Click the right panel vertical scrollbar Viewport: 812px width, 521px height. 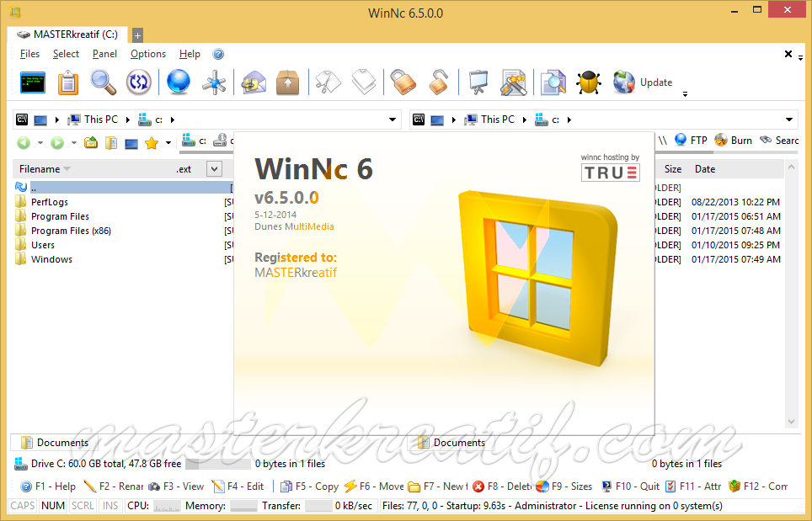point(791,294)
